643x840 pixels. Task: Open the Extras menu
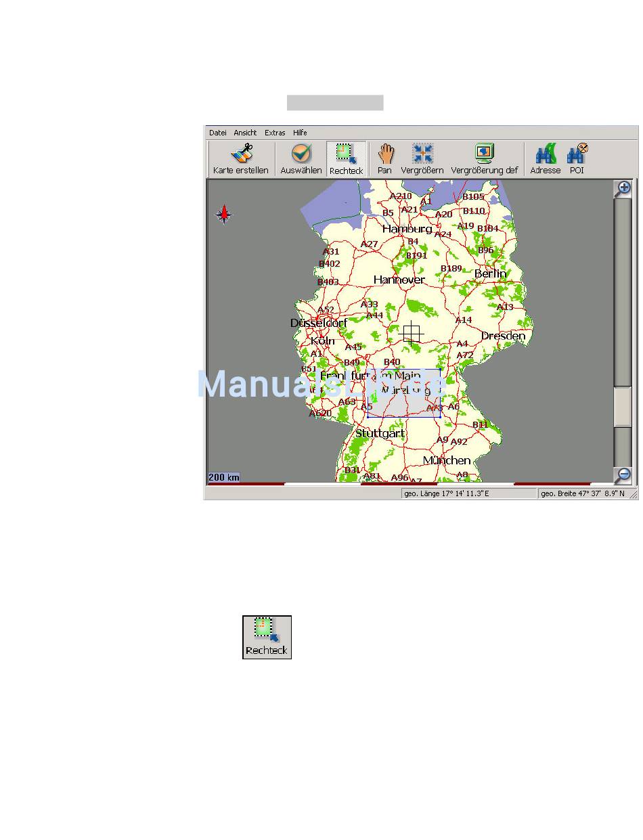(x=275, y=133)
